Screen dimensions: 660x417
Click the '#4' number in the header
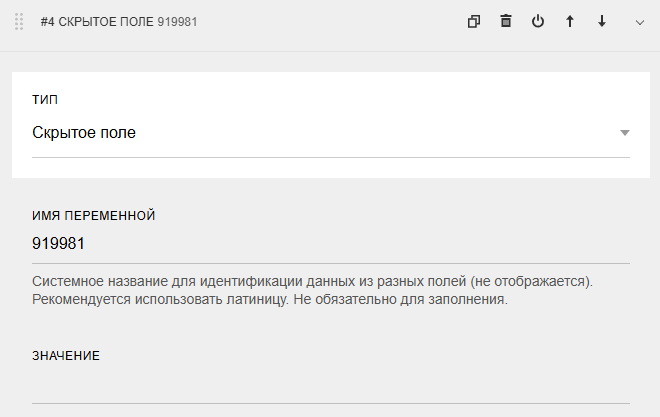click(48, 21)
